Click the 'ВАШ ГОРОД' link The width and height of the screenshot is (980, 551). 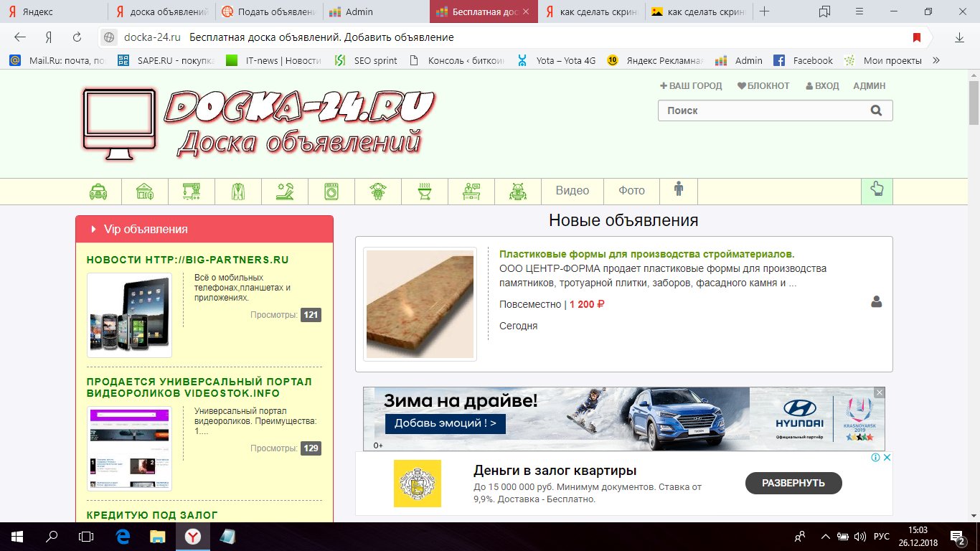point(691,85)
